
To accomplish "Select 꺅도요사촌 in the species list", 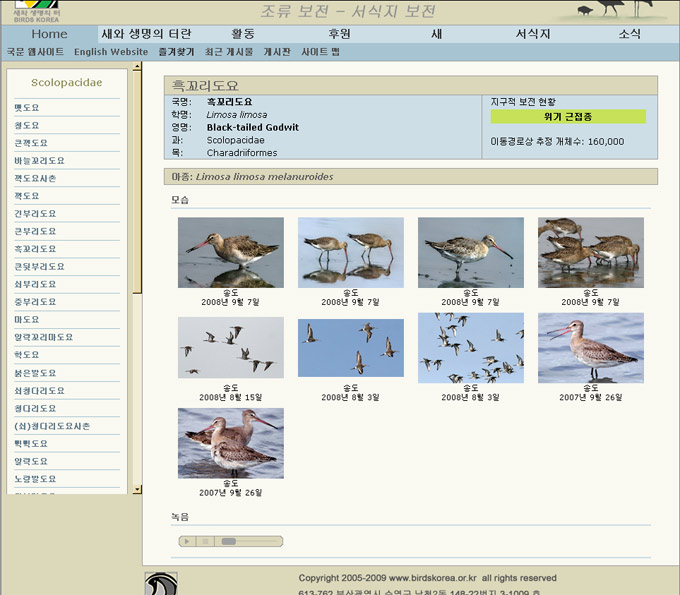I will pyautogui.click(x=35, y=178).
